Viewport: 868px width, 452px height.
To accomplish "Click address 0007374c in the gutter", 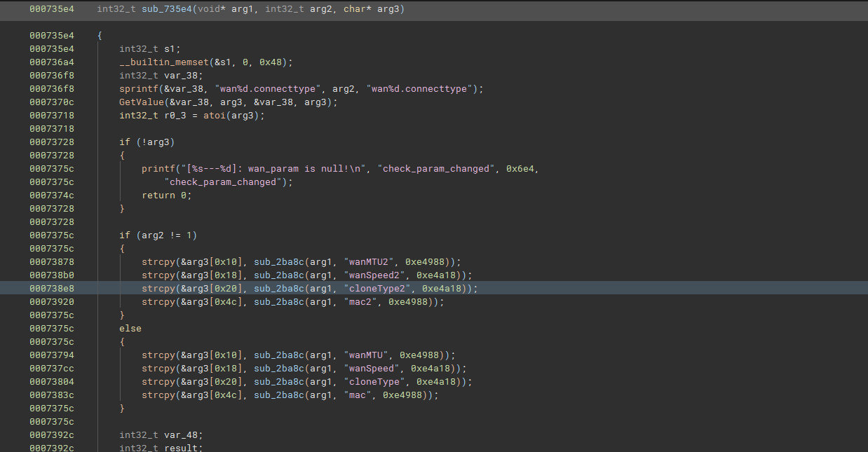I will (x=52, y=195).
